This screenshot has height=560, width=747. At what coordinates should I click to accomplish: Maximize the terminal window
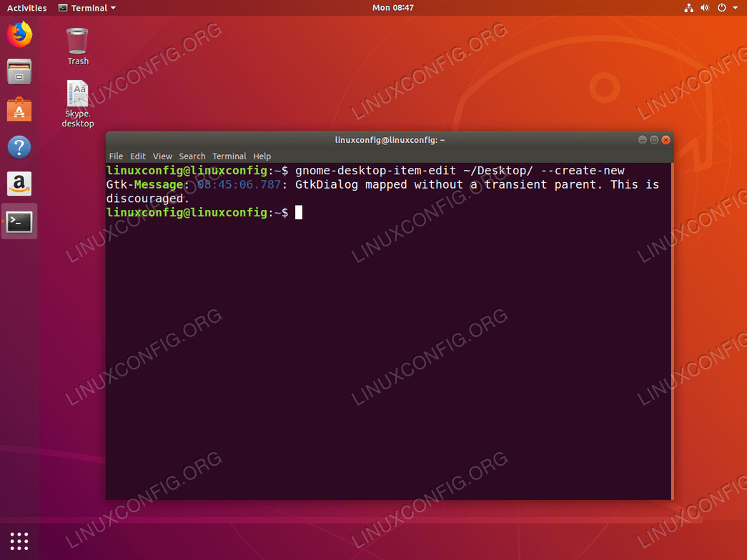point(654,139)
